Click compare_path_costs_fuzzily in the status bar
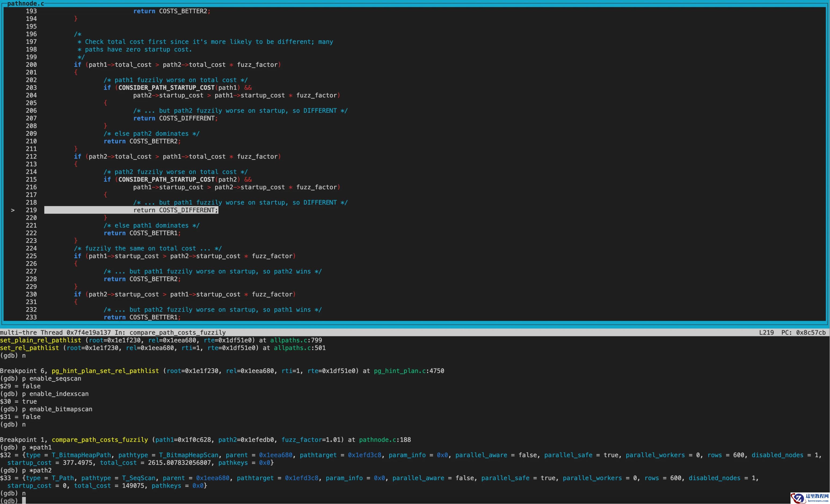Screen dimensions: 830x504 click(x=177, y=333)
